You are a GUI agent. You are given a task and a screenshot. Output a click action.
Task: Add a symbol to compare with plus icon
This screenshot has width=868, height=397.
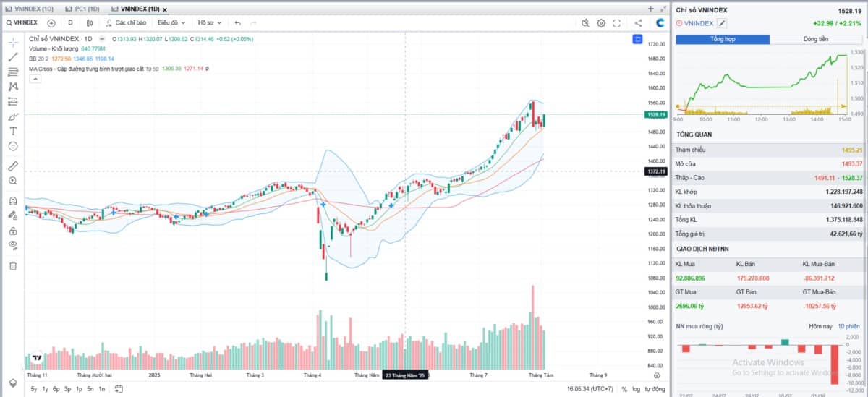pyautogui.click(x=51, y=23)
